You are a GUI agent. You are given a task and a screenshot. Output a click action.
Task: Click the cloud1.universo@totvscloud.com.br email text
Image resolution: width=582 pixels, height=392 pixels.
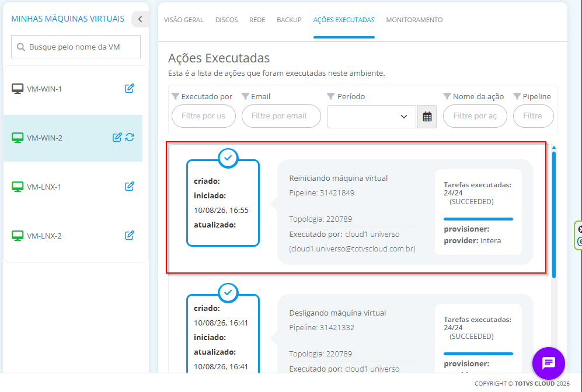point(352,249)
